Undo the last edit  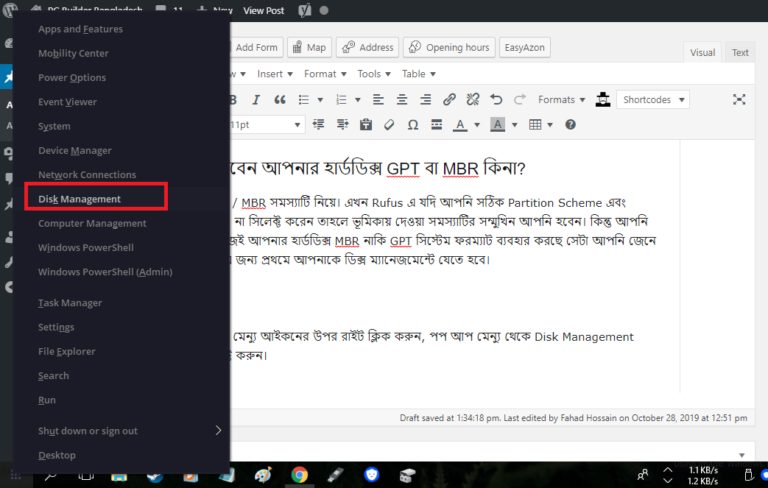pos(496,100)
